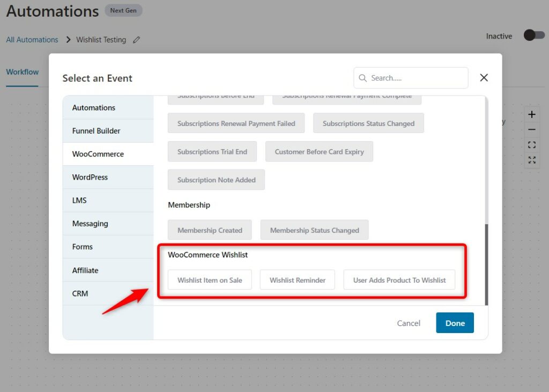The width and height of the screenshot is (549, 392).
Task: Zoom out the workflow canvas with minus
Action: point(532,130)
